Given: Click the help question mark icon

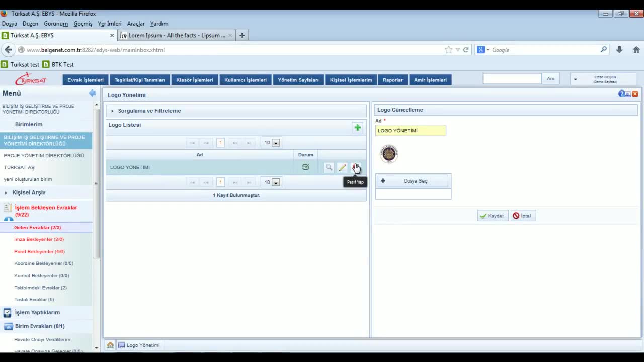Looking at the screenshot, I should (621, 94).
